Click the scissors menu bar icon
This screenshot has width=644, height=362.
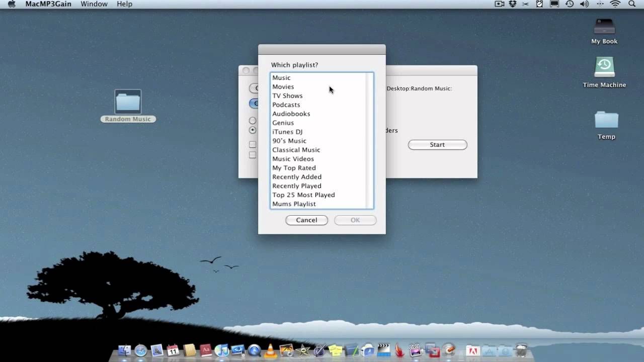click(x=526, y=4)
